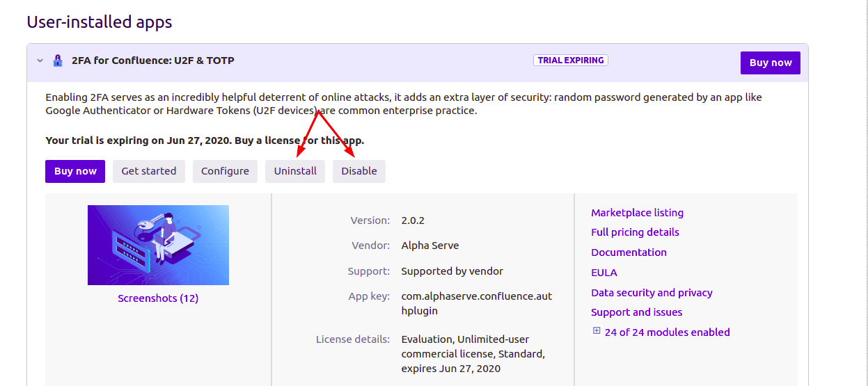The width and height of the screenshot is (868, 386).
Task: Open the Documentation link
Action: click(629, 252)
